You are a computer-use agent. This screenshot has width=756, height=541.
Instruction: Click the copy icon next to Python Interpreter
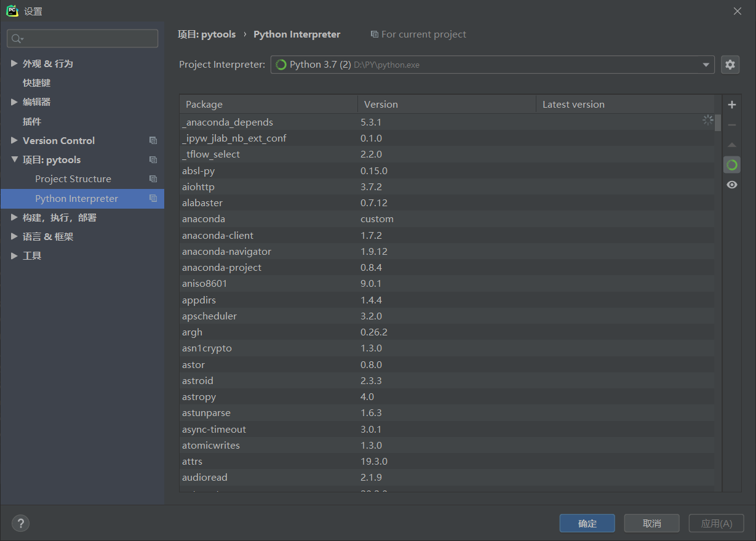153,199
